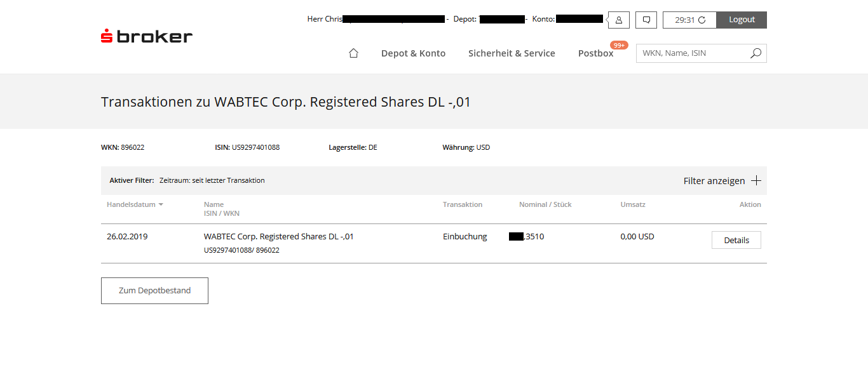Click the magnifier icon to search

(756, 53)
